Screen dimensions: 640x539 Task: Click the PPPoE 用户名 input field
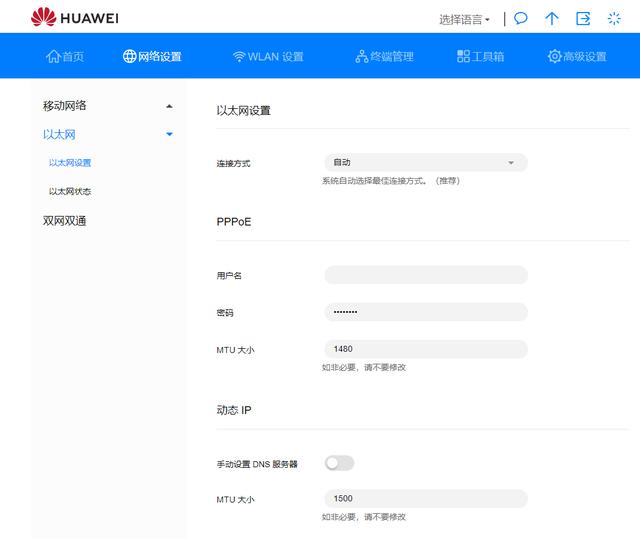click(x=426, y=275)
